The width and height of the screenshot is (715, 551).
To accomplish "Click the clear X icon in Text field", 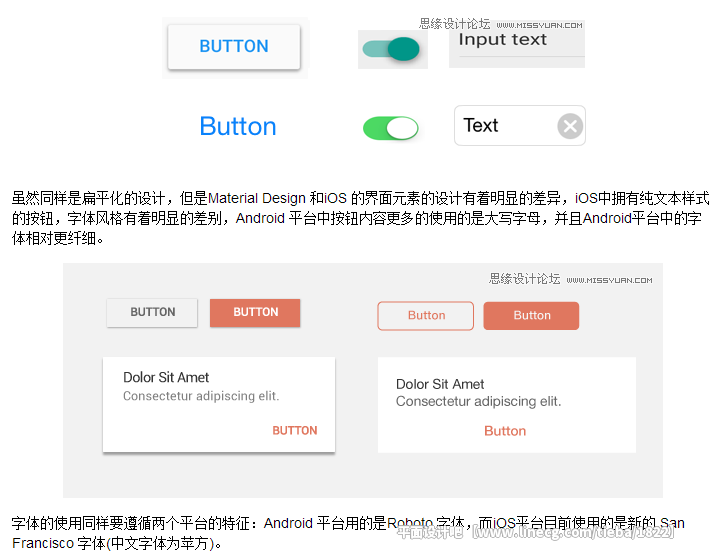I will coord(570,126).
